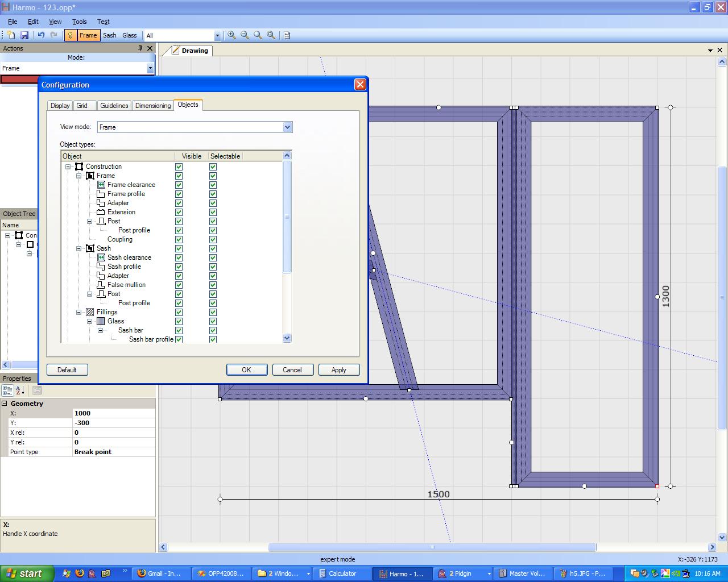Click the Default button

point(67,370)
